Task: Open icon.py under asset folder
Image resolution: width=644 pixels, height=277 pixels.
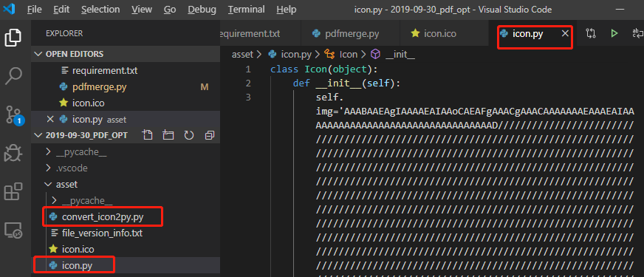Action: 126,265
